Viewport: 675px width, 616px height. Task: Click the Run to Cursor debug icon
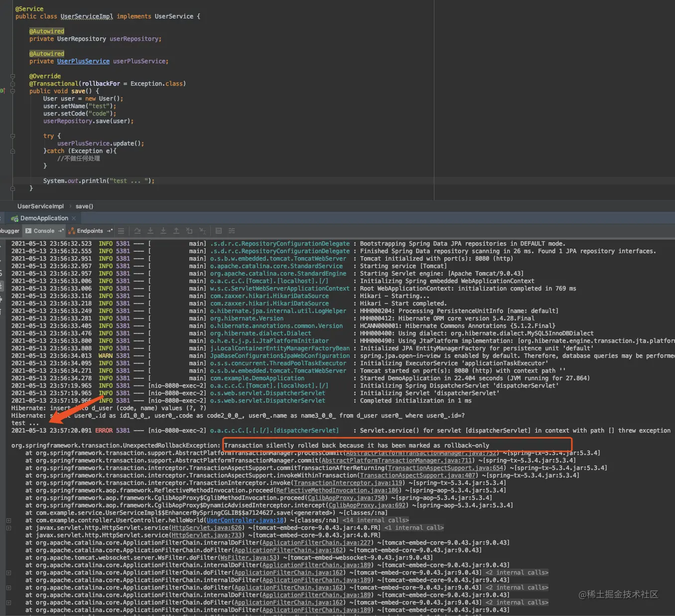[202, 231]
